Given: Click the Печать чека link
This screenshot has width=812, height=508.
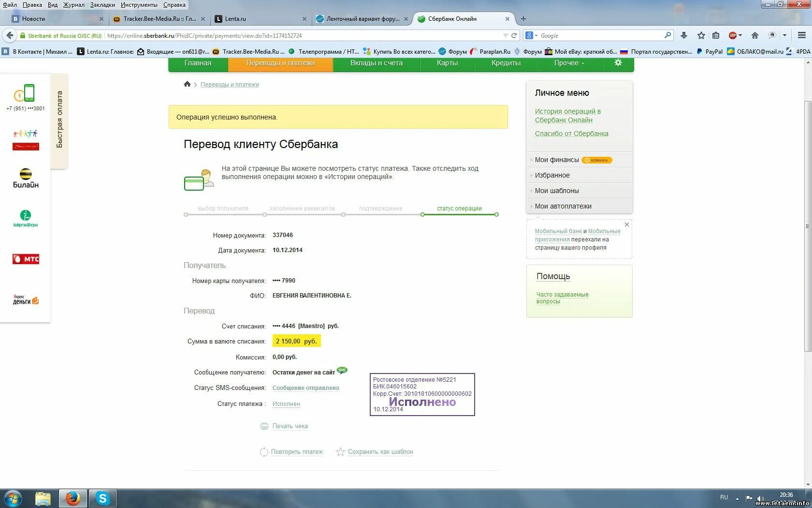Looking at the screenshot, I should click(290, 426).
